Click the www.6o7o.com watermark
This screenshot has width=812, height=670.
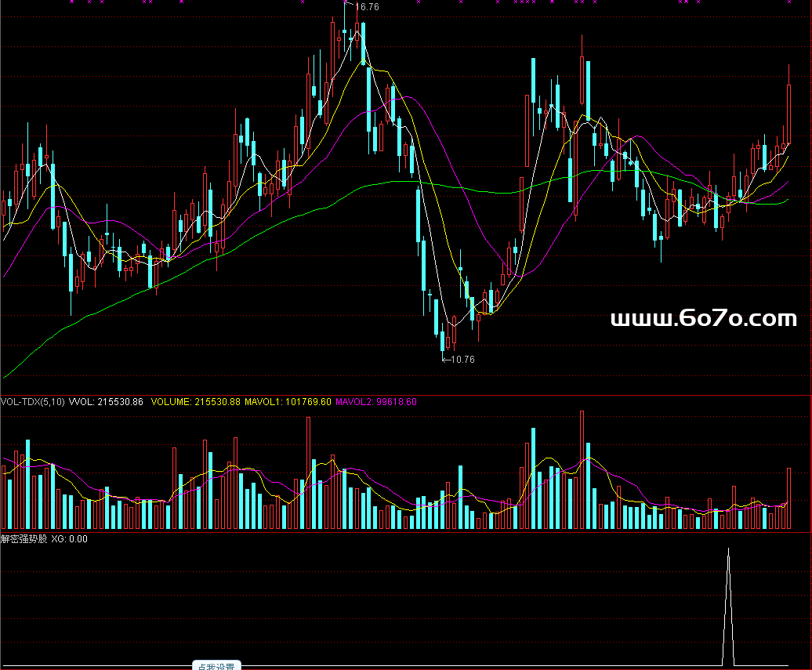(703, 319)
